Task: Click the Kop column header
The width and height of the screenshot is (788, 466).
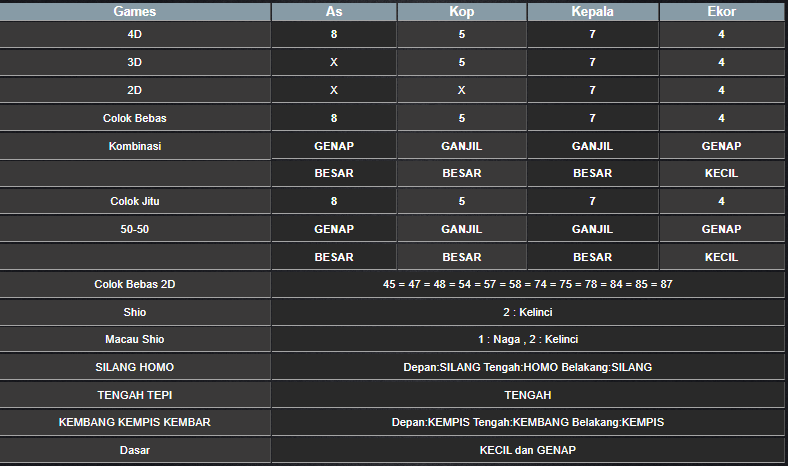Action: click(x=461, y=12)
